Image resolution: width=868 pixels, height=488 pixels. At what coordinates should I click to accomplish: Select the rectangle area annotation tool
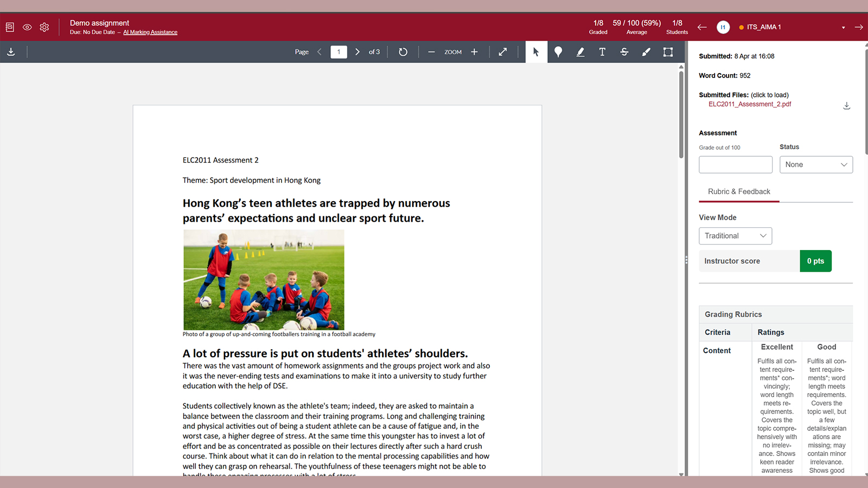[x=668, y=52]
